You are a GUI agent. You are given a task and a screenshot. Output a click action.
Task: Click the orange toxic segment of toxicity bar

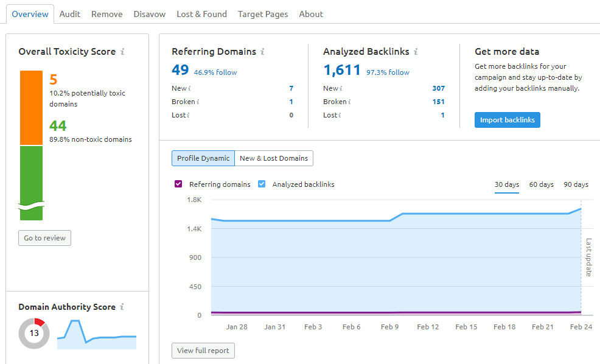coord(32,108)
